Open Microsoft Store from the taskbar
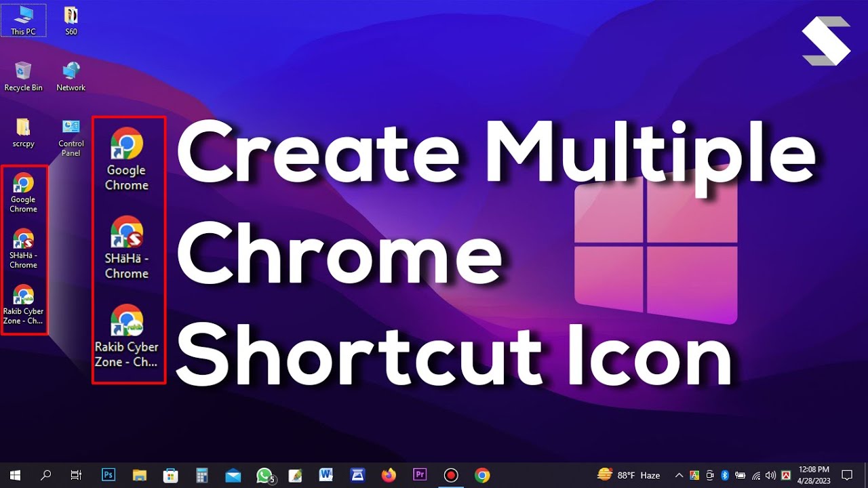This screenshot has height=488, width=868. pos(170,475)
